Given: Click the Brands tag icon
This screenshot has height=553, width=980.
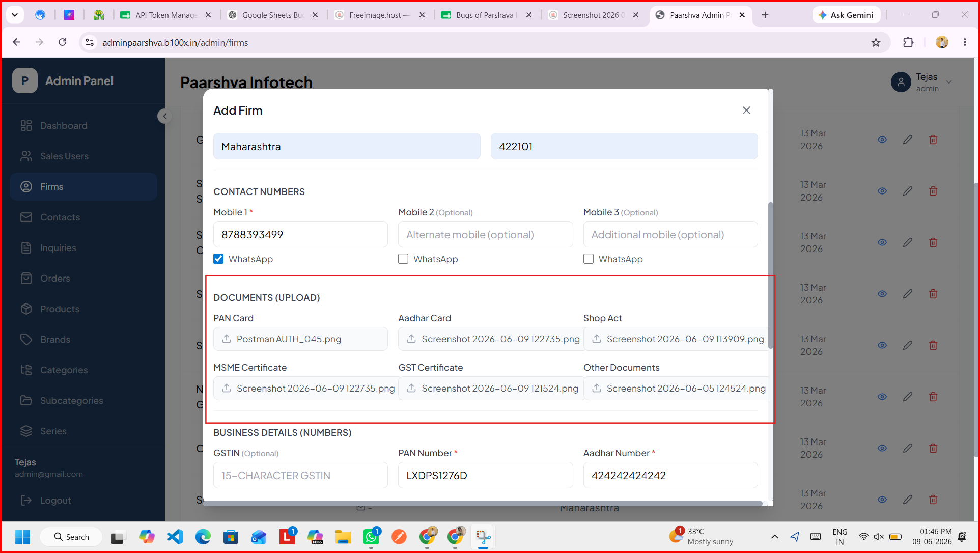Looking at the screenshot, I should coord(26,339).
